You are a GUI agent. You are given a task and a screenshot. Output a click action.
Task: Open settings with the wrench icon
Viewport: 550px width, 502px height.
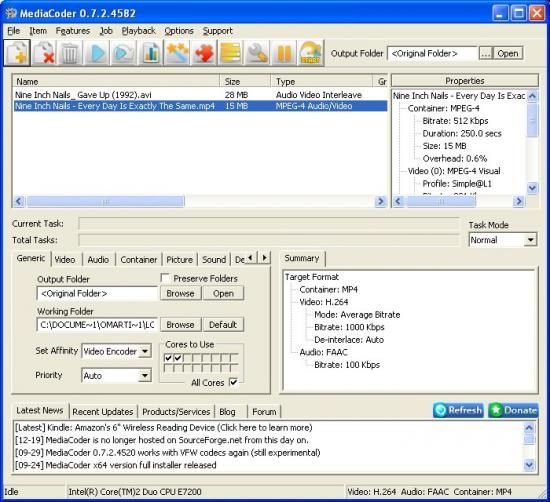click(257, 53)
